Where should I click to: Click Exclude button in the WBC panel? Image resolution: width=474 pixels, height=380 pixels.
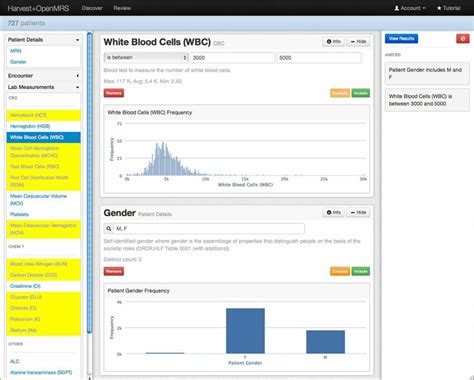(340, 93)
